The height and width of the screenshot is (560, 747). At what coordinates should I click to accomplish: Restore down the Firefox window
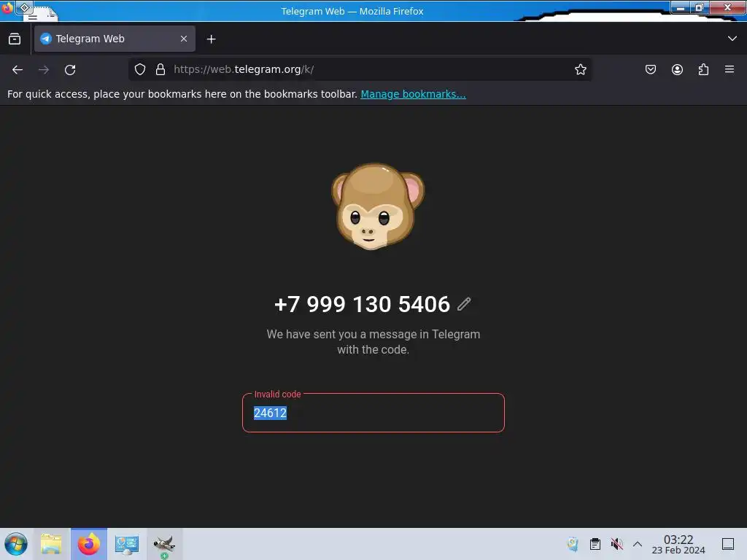pos(700,7)
